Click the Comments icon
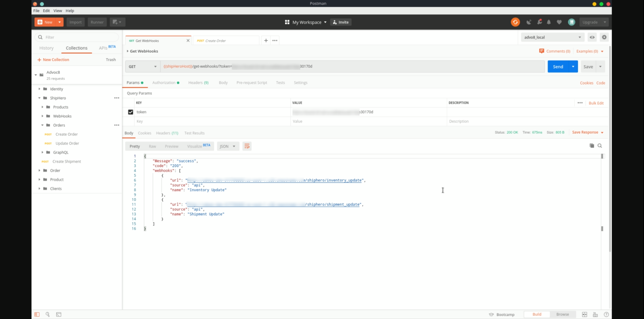The image size is (644, 319). [541, 51]
